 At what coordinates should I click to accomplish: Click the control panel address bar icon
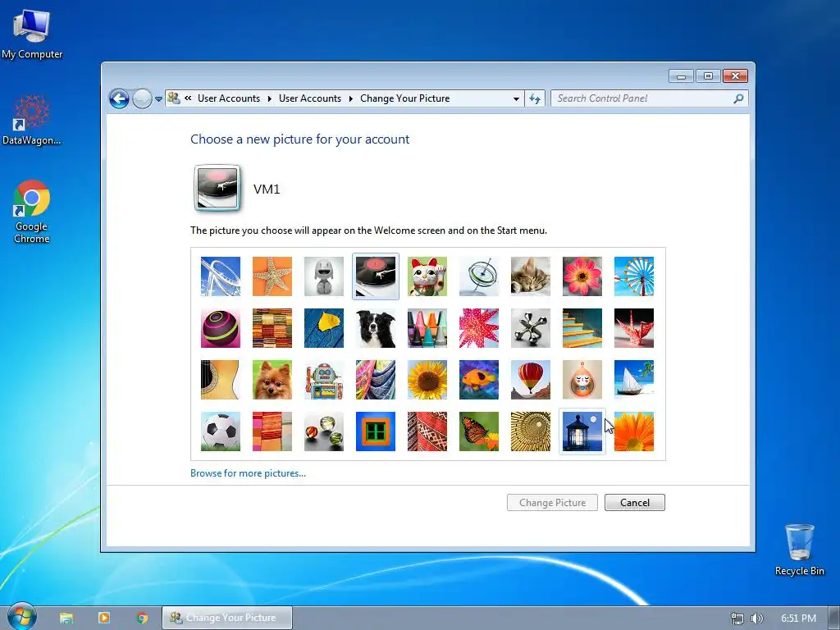174,98
